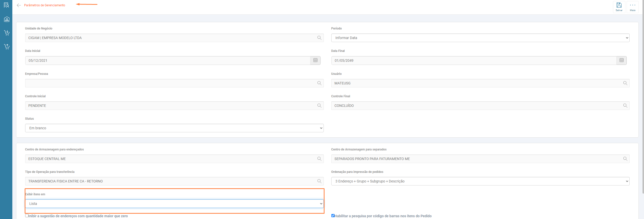The height and width of the screenshot is (219, 644).
Task: Enable inibir sugestão de endereços checkbox
Action: (27, 216)
